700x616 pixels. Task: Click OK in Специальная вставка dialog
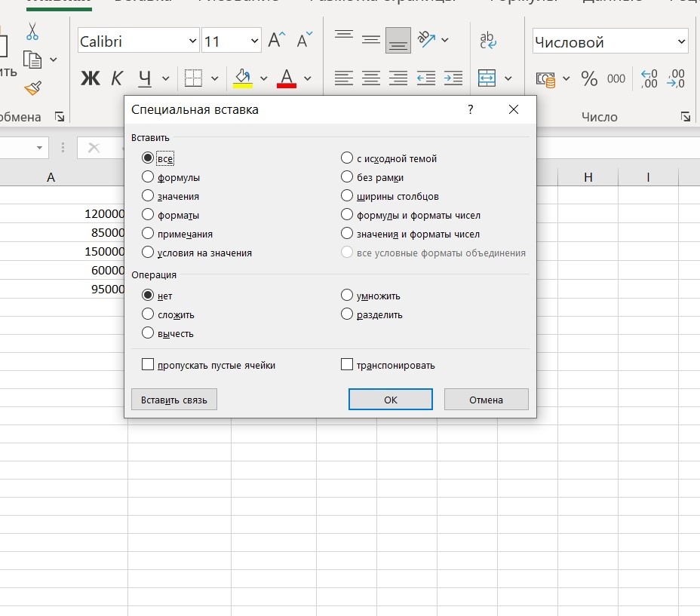[x=391, y=400]
